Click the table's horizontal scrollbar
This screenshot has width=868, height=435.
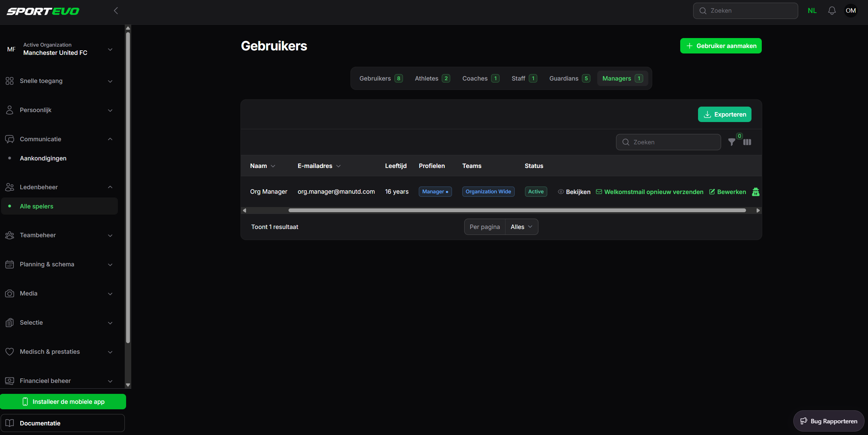pos(517,210)
